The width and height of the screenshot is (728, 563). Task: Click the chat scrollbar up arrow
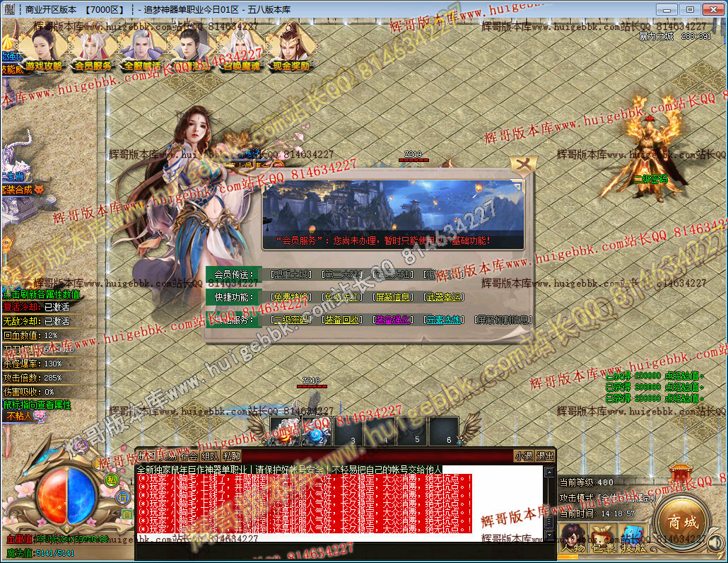pos(549,472)
